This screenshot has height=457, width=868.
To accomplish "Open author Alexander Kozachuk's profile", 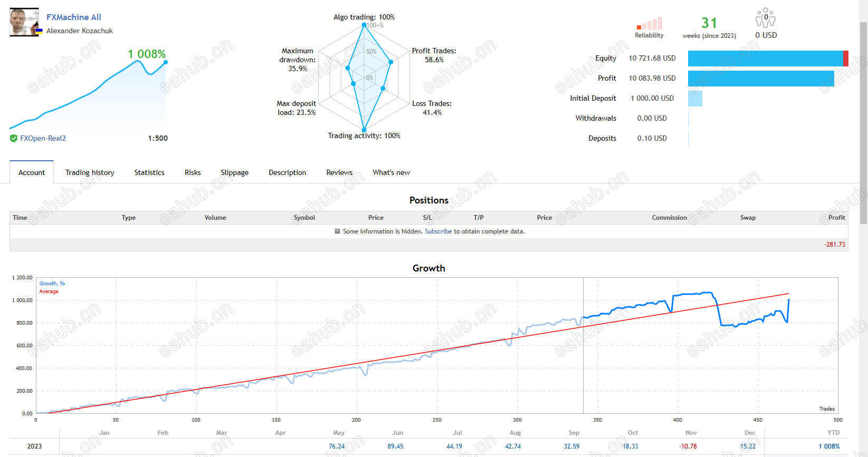I will (x=80, y=31).
